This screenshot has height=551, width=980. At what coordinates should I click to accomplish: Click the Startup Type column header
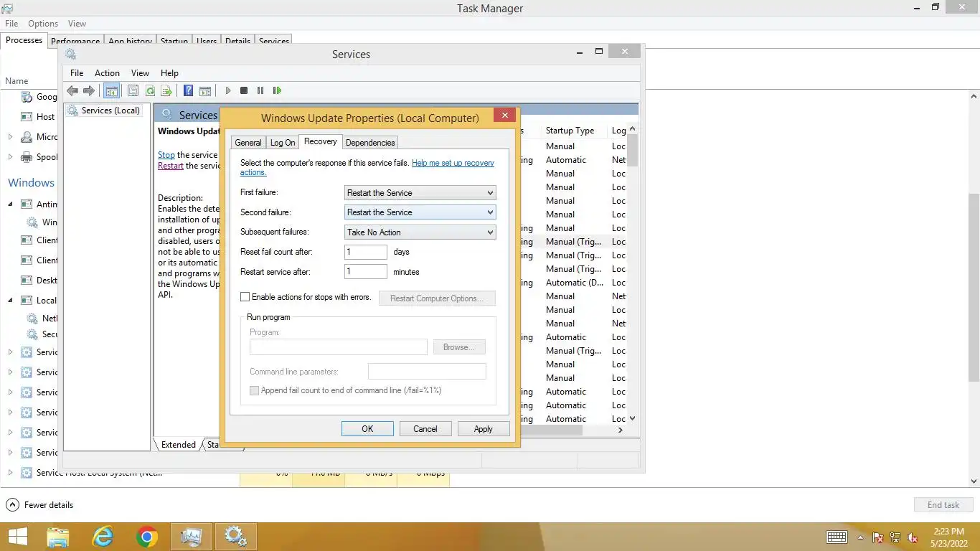click(570, 131)
